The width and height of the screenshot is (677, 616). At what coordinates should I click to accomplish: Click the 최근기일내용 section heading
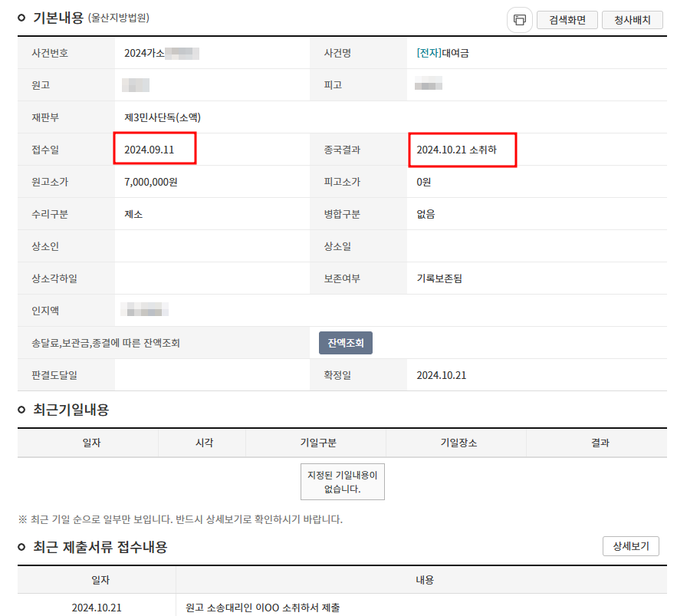pyautogui.click(x=71, y=410)
